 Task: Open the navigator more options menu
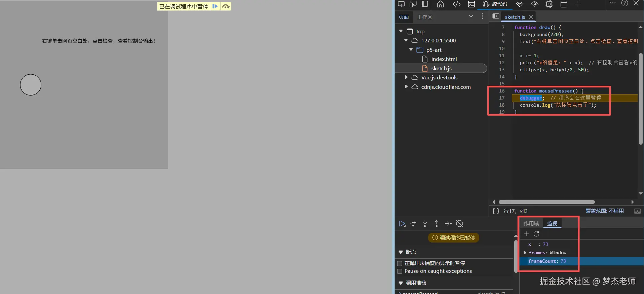click(482, 16)
